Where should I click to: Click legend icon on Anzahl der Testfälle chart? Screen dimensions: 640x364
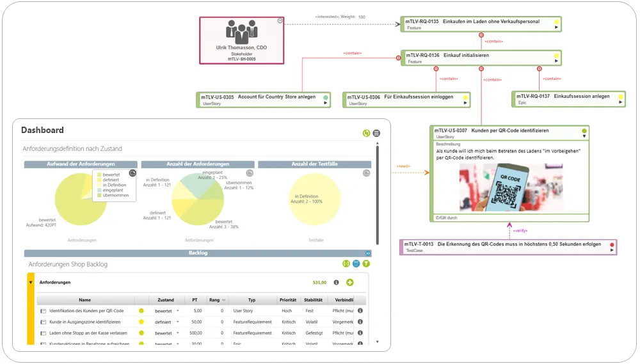367,173
